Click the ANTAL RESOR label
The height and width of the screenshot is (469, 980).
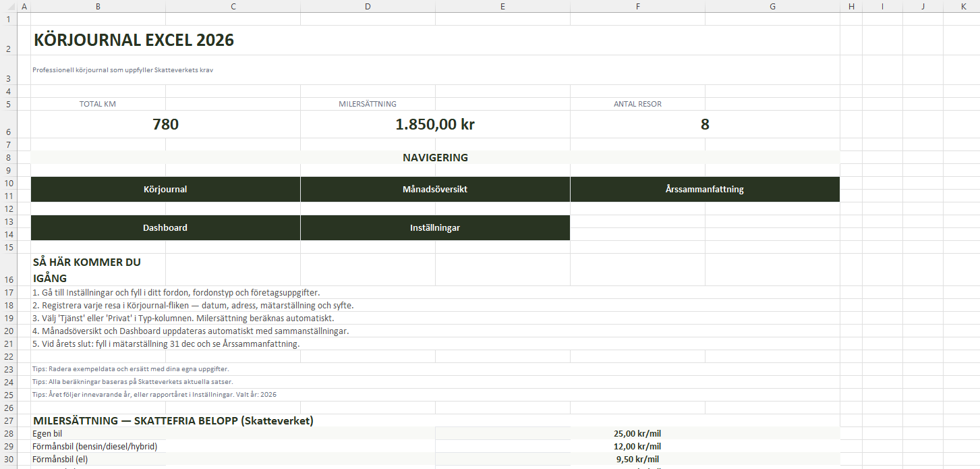637,104
